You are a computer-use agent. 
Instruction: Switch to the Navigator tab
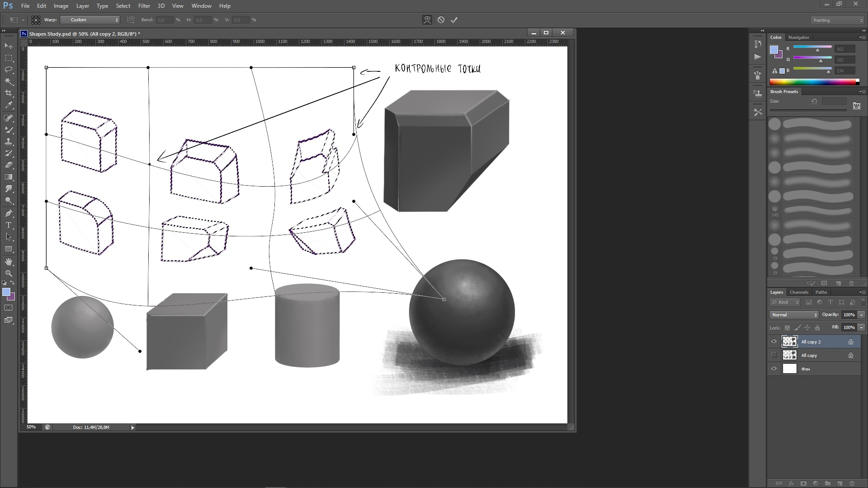799,38
